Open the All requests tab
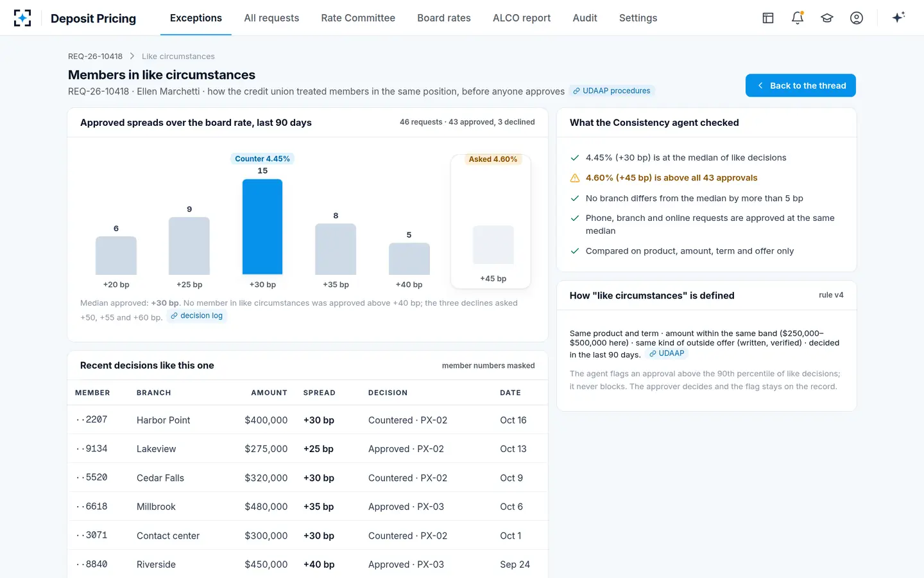The width and height of the screenshot is (924, 578). (x=271, y=18)
